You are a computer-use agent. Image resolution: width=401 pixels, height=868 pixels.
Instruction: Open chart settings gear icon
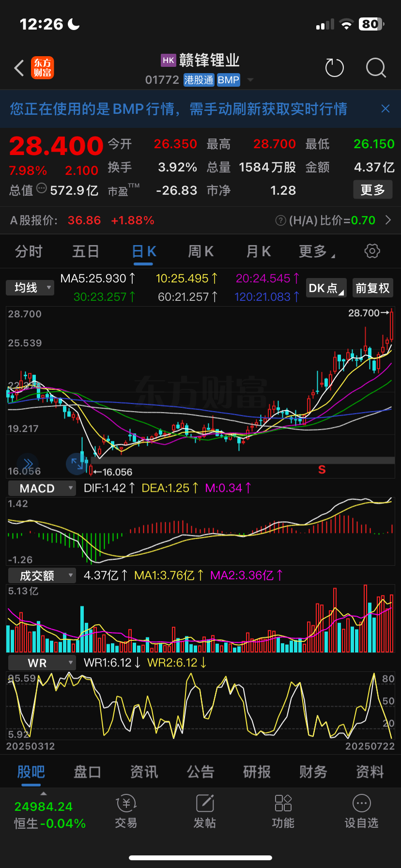pos(372,251)
